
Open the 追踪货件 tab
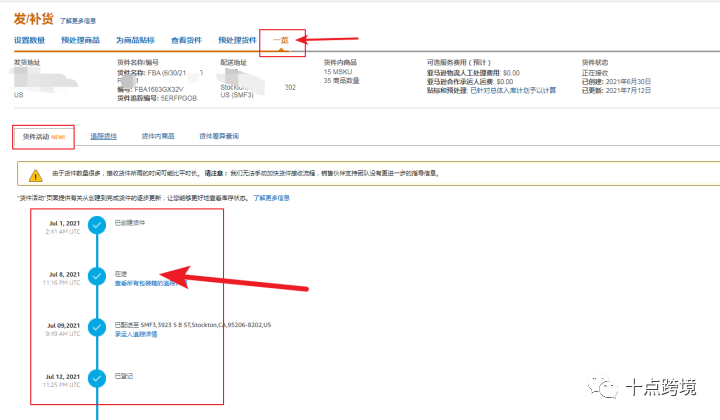[103, 136]
